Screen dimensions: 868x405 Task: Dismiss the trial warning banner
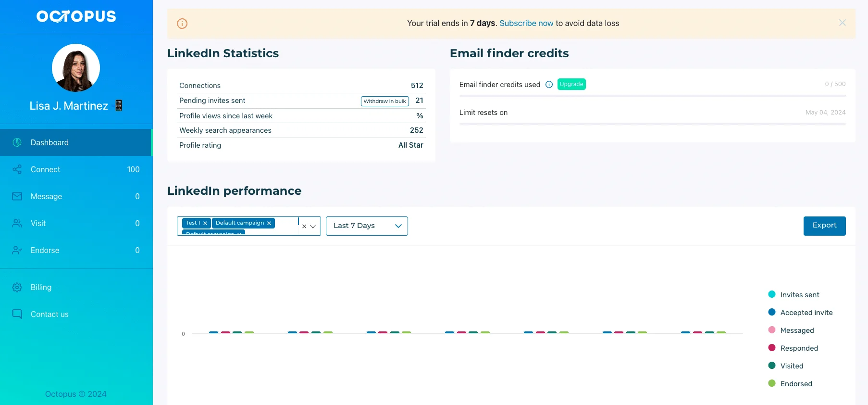tap(842, 23)
